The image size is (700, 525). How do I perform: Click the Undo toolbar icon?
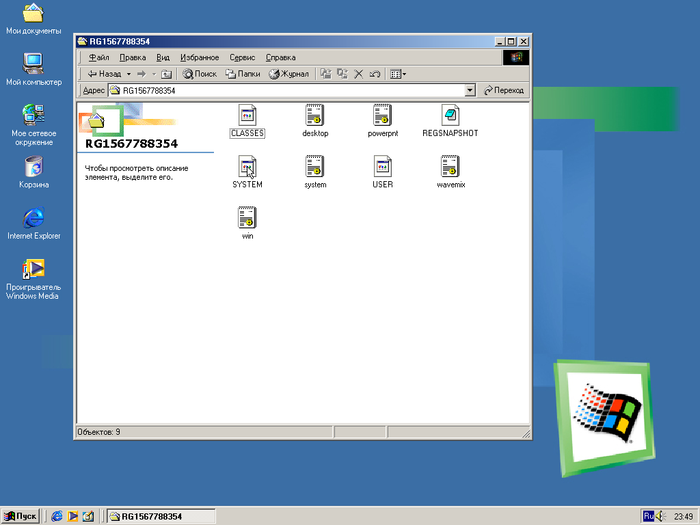[374, 74]
